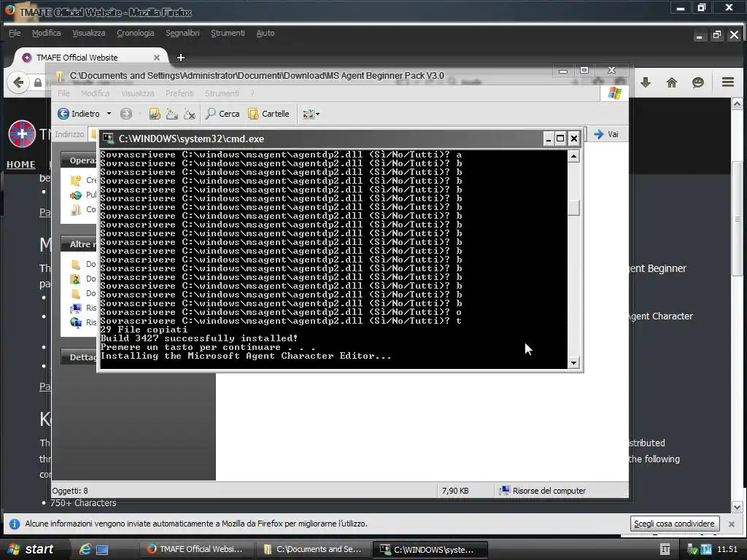The width and height of the screenshot is (747, 560).
Task: Click the taskbar clock showing 11.51
Action: 727,549
